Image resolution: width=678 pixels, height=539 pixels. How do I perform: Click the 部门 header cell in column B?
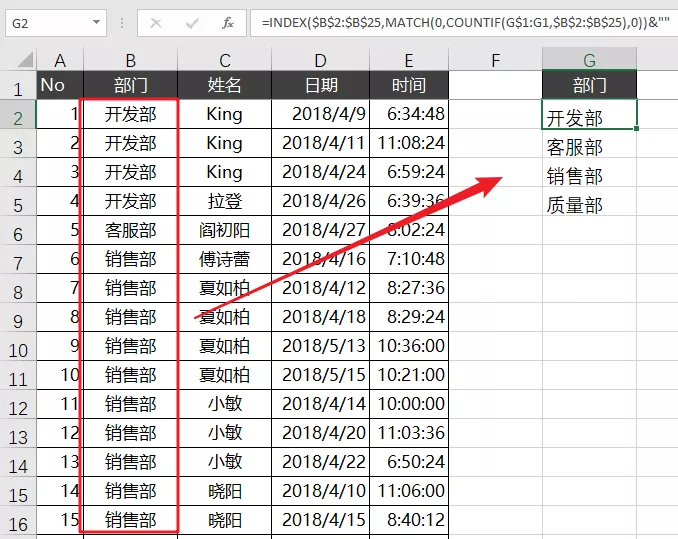click(x=131, y=85)
